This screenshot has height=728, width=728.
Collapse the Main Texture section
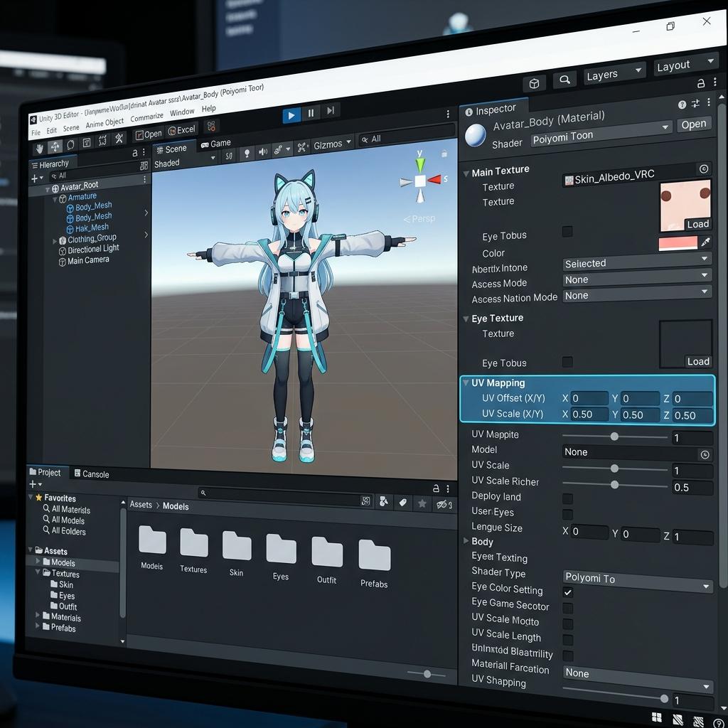click(x=466, y=173)
